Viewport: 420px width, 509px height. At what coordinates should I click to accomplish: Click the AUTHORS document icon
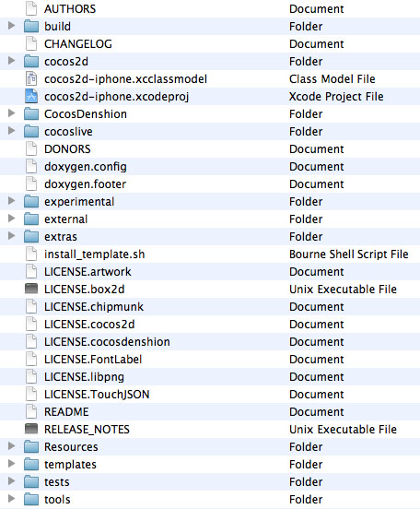(31, 8)
